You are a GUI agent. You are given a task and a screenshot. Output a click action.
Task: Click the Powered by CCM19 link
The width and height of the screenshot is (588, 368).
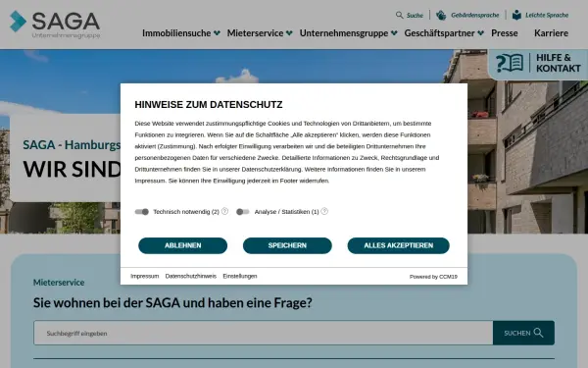tap(433, 277)
